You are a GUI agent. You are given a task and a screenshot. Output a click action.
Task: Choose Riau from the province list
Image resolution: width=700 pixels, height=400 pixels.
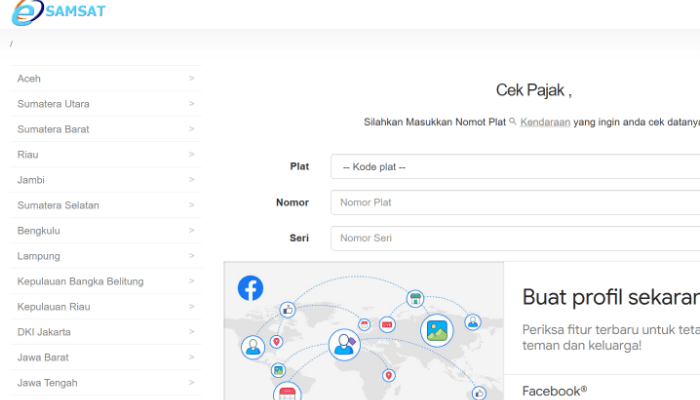(x=29, y=155)
